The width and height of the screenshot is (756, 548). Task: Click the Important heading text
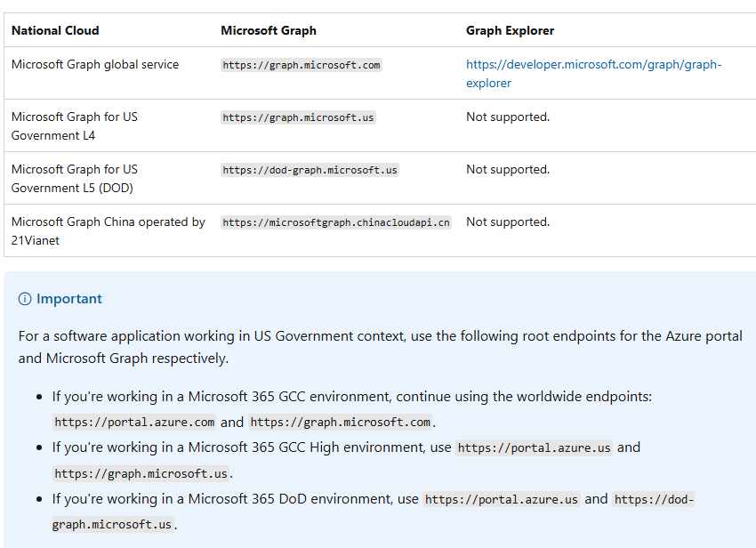click(x=68, y=299)
